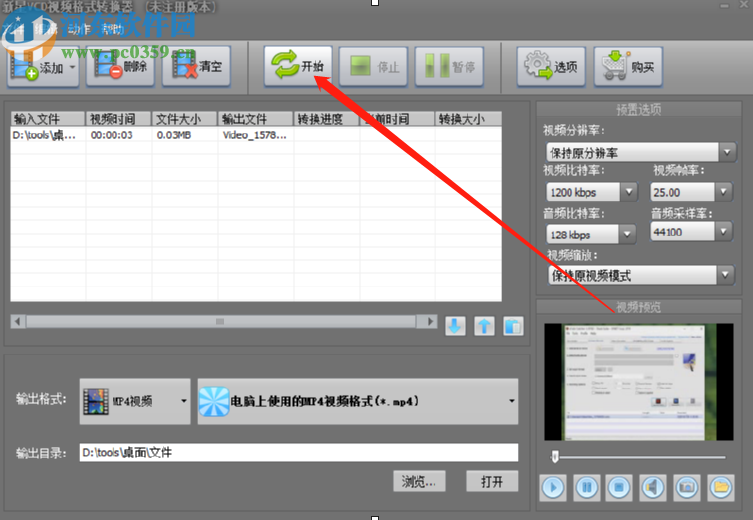
Task: Start conversion with the 开始 button
Action: (x=298, y=66)
